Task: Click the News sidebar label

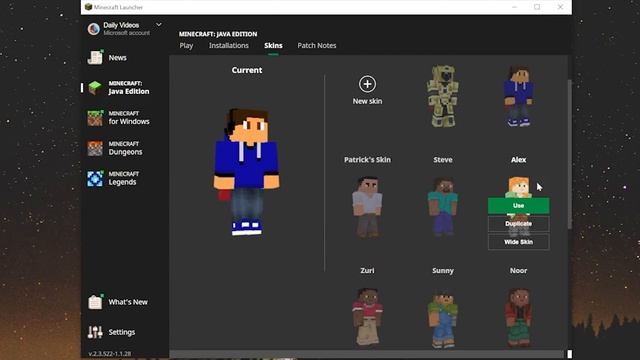Action: [x=118, y=58]
